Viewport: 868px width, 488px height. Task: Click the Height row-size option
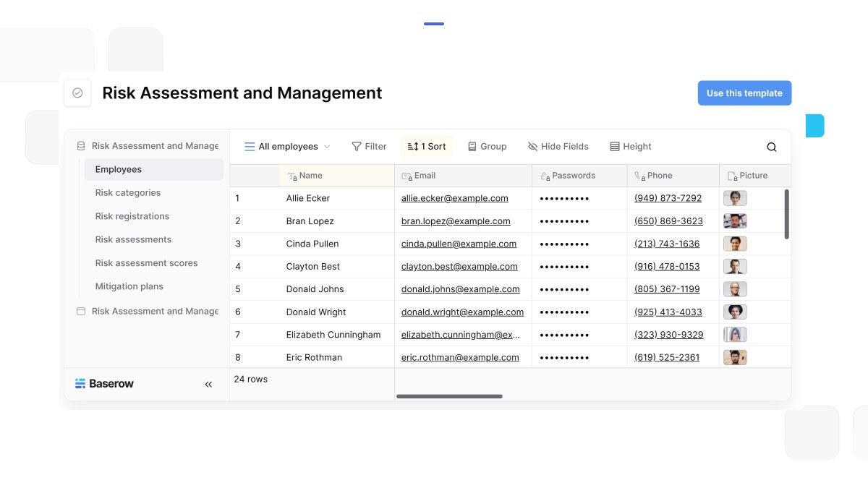(630, 147)
